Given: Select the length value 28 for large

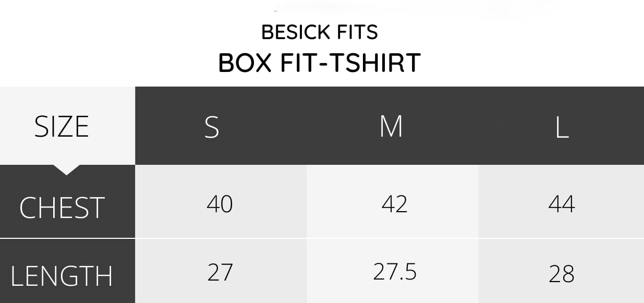Looking at the screenshot, I should pos(562,274).
